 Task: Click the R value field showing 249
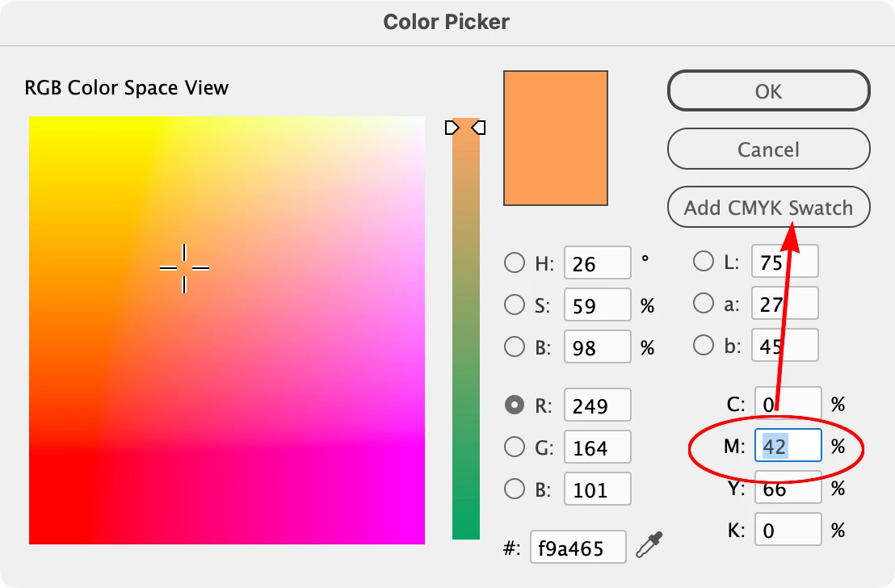597,405
